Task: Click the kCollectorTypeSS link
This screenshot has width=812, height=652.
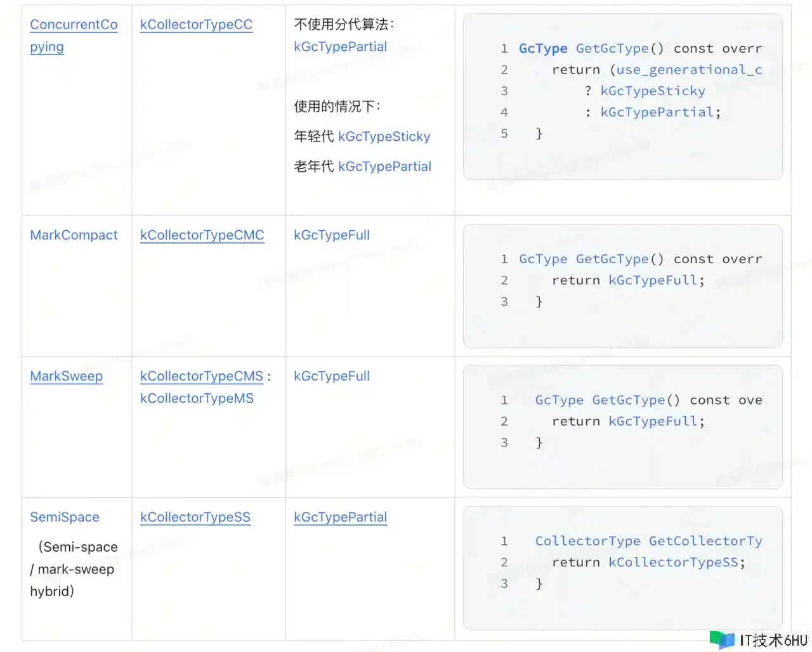Action: [x=195, y=517]
